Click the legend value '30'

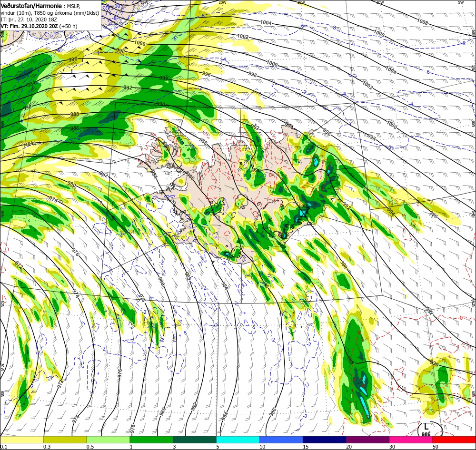coord(392,446)
